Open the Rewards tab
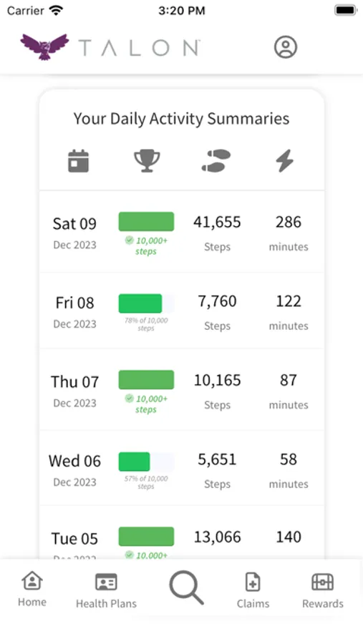The width and height of the screenshot is (363, 644). [x=323, y=590]
